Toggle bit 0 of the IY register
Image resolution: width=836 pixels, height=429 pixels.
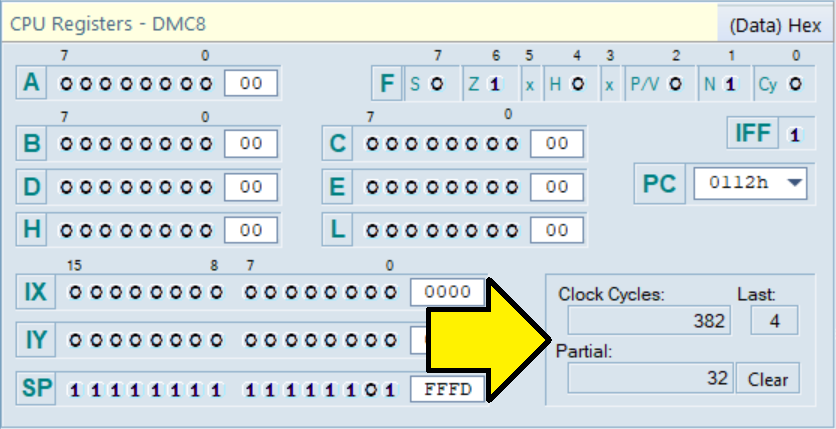click(391, 339)
